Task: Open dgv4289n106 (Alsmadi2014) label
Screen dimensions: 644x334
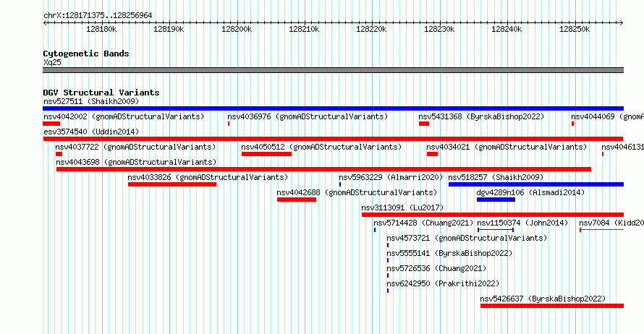Action: tap(530, 192)
